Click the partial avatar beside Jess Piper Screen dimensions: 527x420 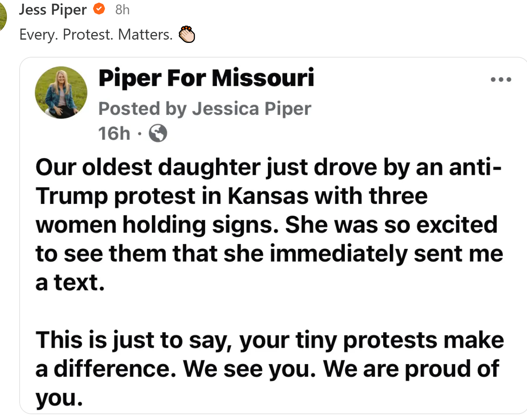(x=3, y=16)
